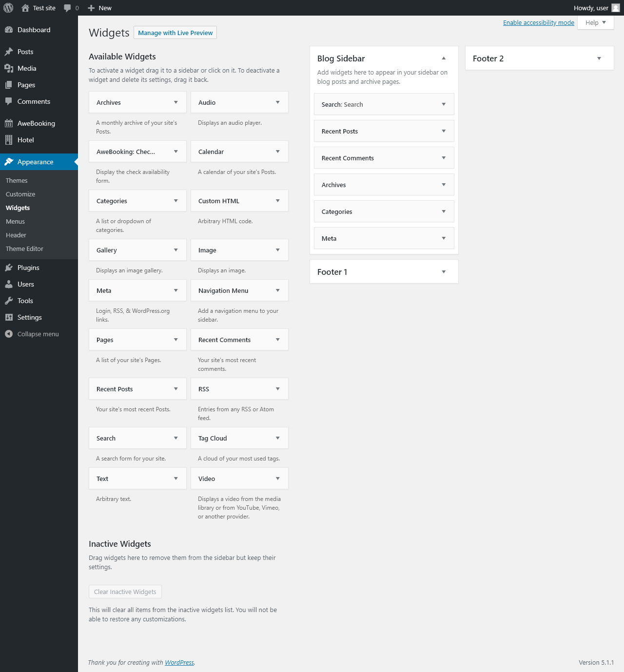
Task: Click Manage with Live Preview button
Action: [175, 33]
